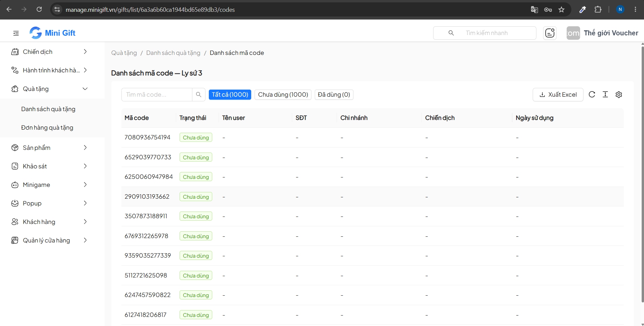Filter by Chưa dùng (1000)

coord(283,95)
